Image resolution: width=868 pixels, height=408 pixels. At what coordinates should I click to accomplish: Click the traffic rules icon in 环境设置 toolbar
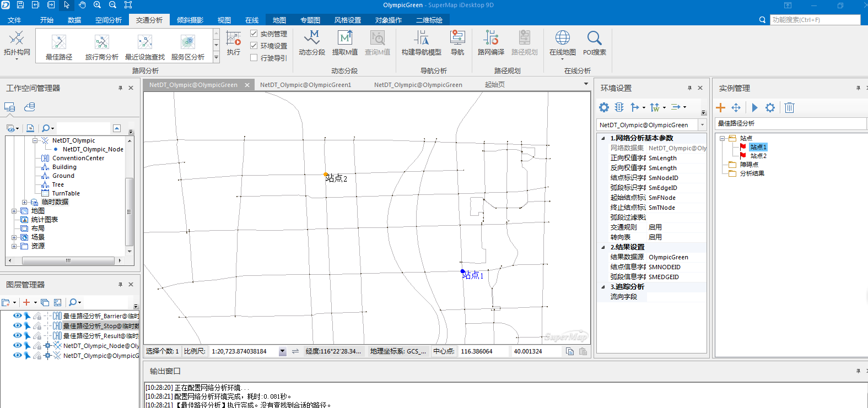[619, 107]
